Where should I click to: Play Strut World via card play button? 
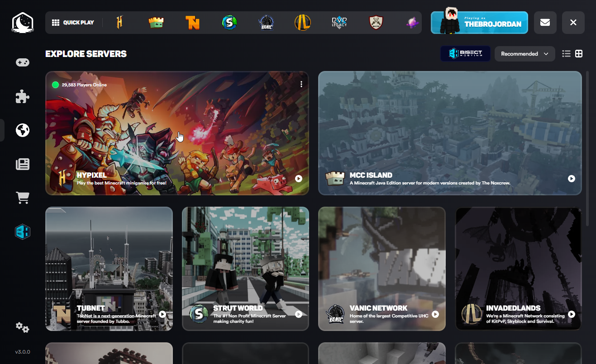pos(299,314)
